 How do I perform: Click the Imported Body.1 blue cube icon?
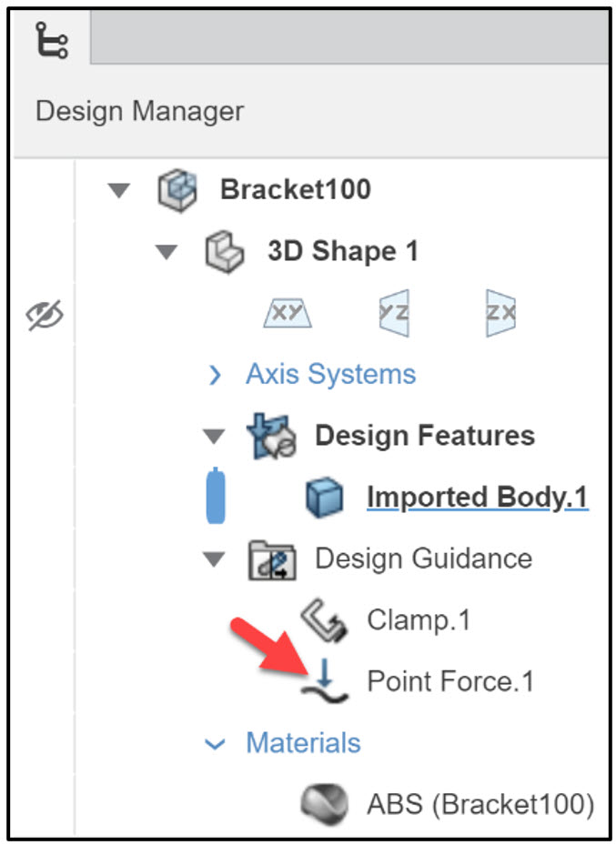(x=324, y=497)
